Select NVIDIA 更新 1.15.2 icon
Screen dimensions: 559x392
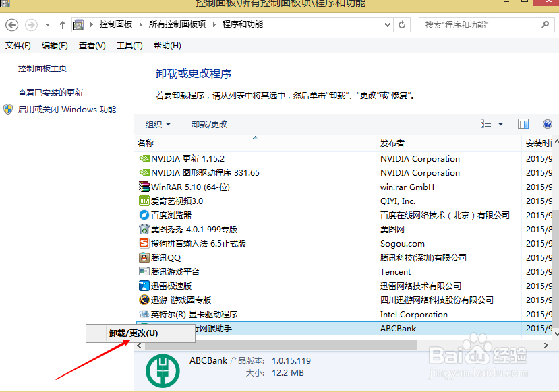coord(144,158)
